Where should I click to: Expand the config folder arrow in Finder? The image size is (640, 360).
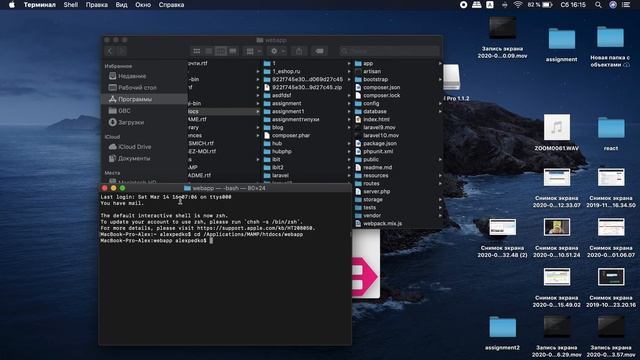pos(440,103)
